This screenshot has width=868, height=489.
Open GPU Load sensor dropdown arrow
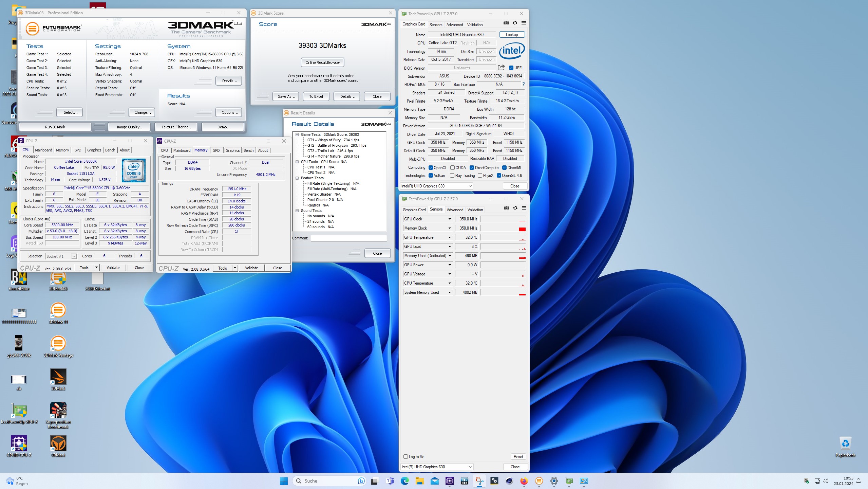pyautogui.click(x=450, y=247)
